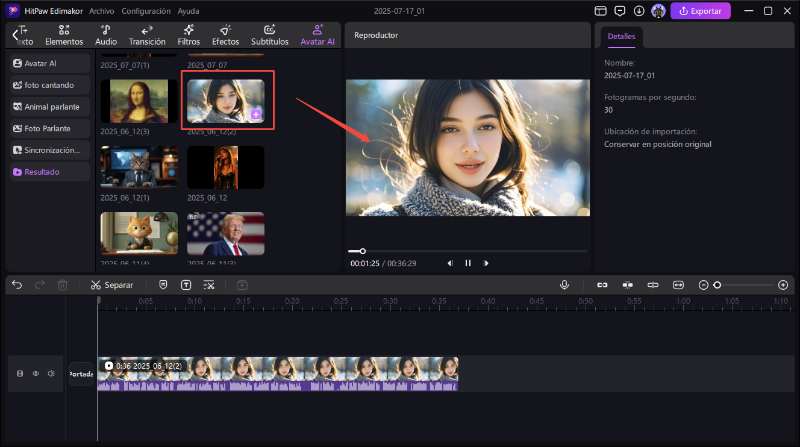Click the purple plus on highlighted thumbnail
The height and width of the screenshot is (447, 800).
pos(256,115)
